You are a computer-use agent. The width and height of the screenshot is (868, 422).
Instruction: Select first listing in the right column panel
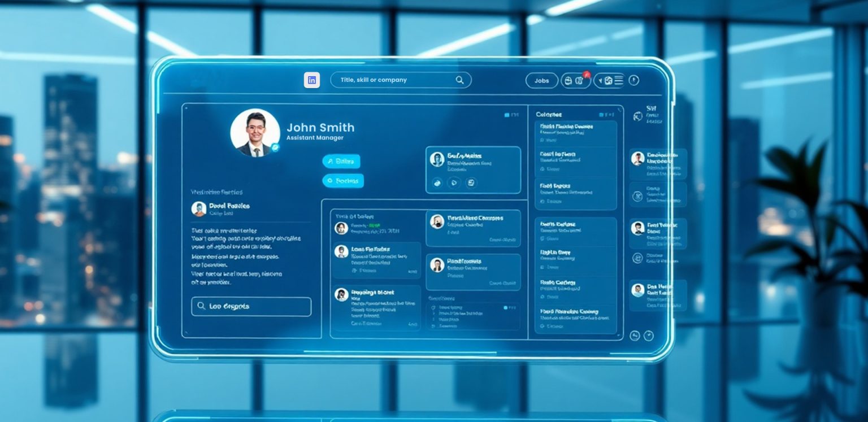click(575, 133)
